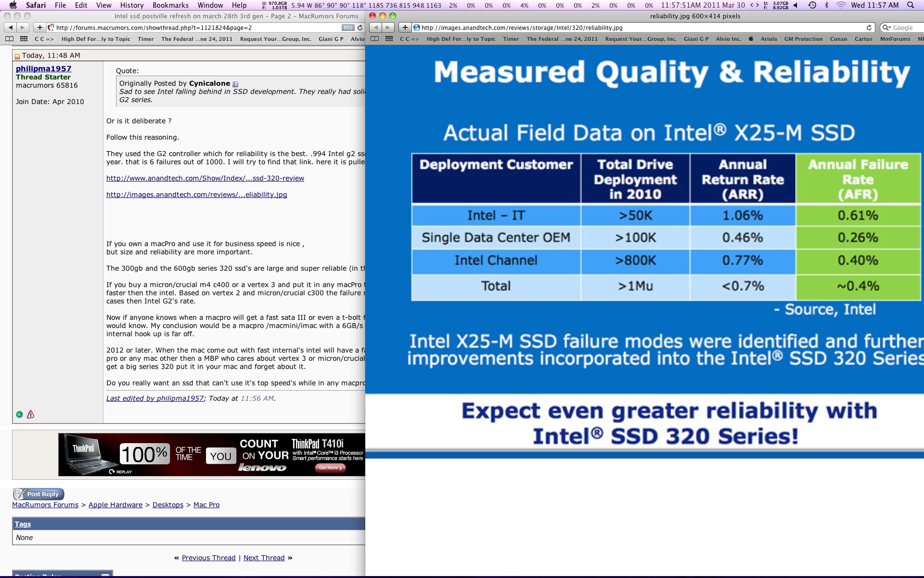Go to Desktops breadcrumb link
The image size is (924, 578).
(168, 505)
